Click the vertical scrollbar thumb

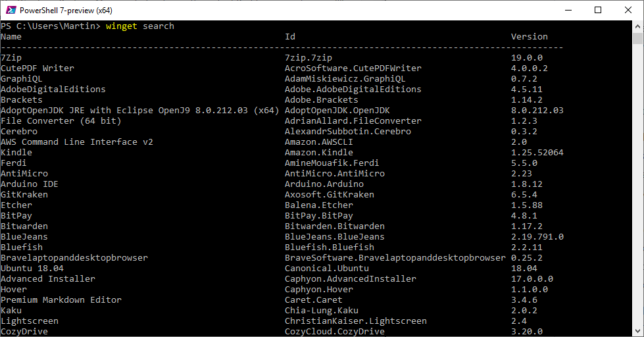click(x=638, y=38)
